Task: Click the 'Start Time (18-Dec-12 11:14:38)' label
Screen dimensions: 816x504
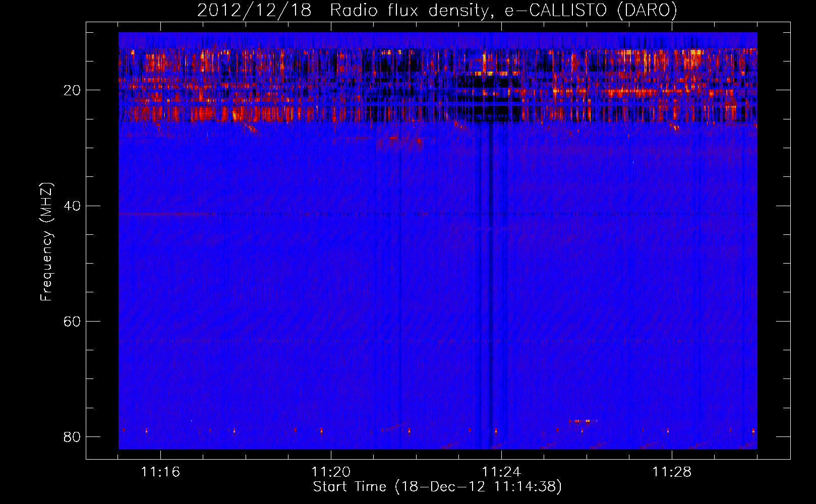Action: [437, 487]
